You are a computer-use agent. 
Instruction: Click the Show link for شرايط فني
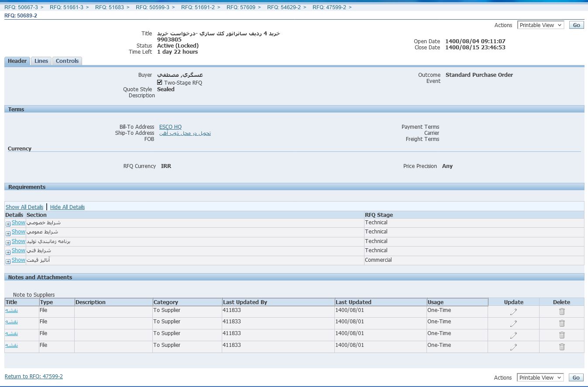point(18,250)
